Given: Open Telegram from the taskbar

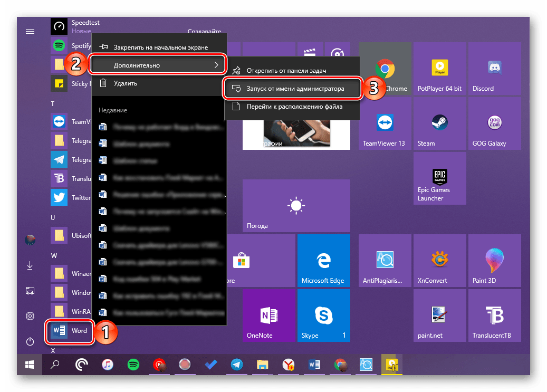Looking at the screenshot, I should point(237,365).
